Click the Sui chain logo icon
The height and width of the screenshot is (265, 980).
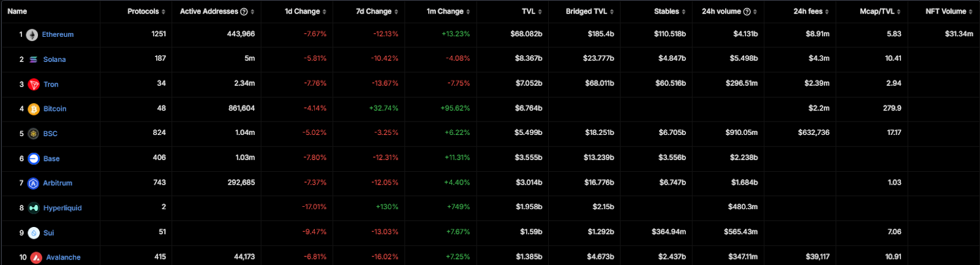coord(34,233)
